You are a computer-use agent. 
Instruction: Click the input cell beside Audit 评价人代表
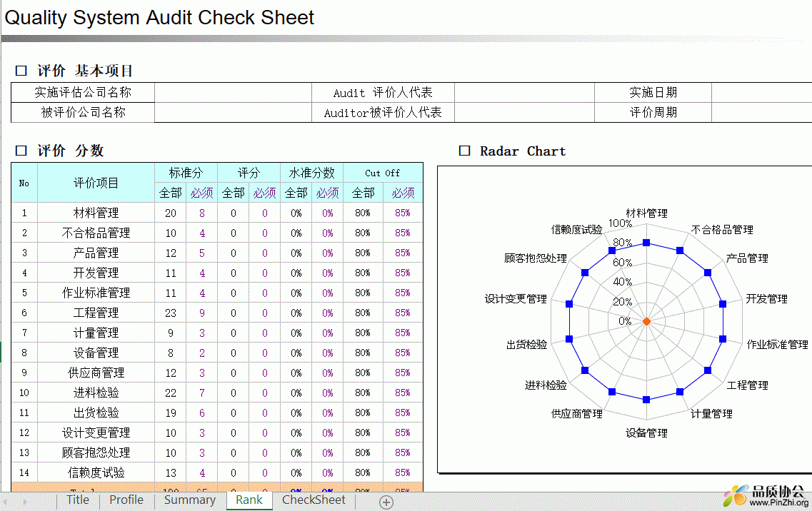[x=525, y=93]
